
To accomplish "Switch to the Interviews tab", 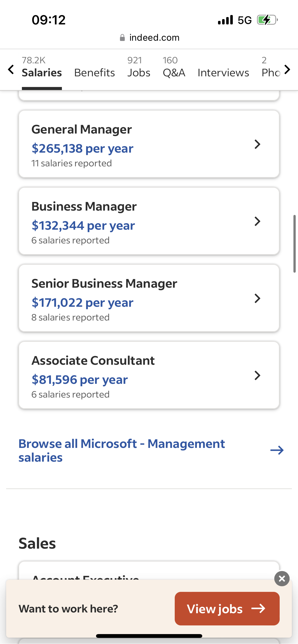I will [x=223, y=73].
